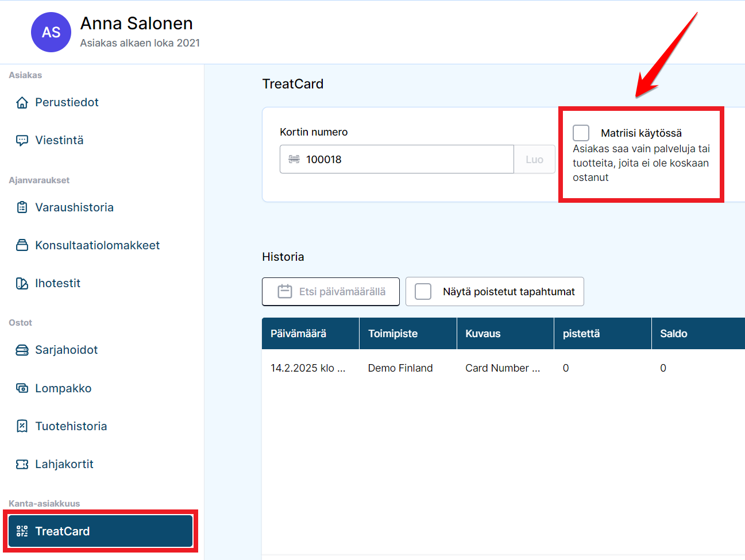Image resolution: width=745 pixels, height=560 pixels.
Task: Click the barcode icon in card number field
Action: point(294,159)
